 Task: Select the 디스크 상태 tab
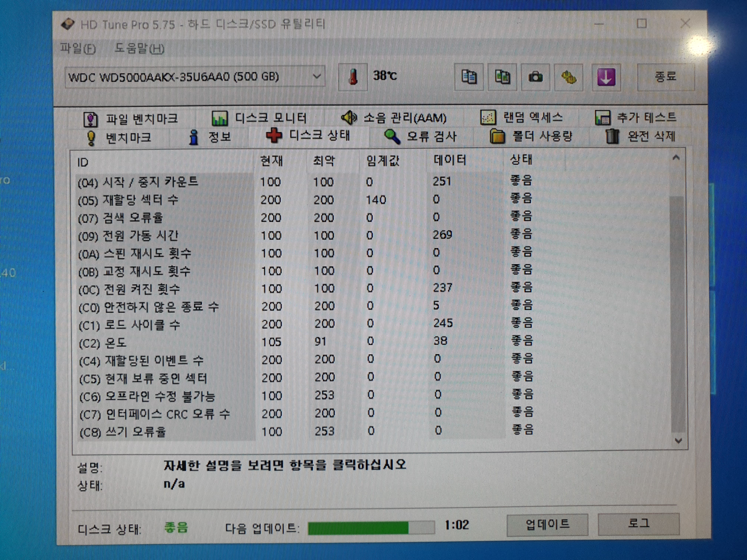click(x=308, y=136)
